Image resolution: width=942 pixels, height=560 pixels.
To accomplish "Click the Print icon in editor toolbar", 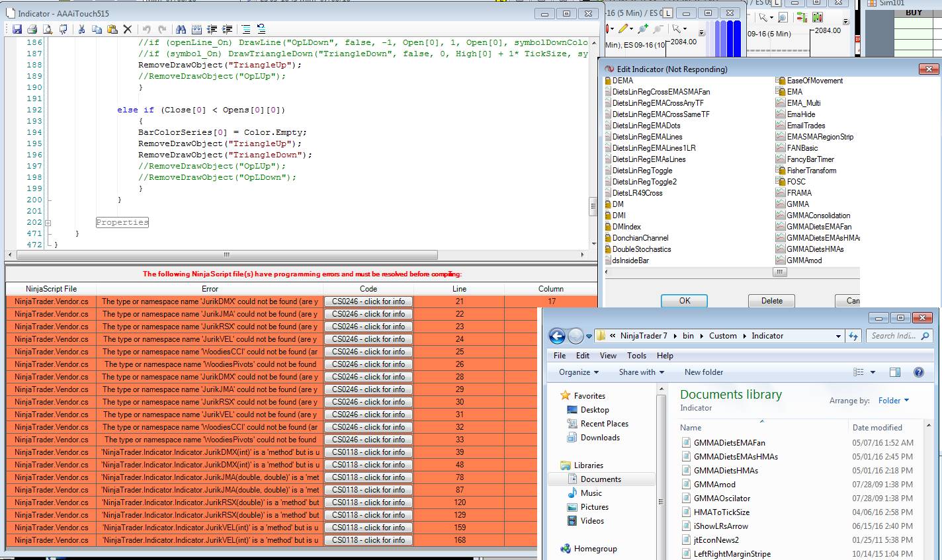I will click(x=32, y=29).
